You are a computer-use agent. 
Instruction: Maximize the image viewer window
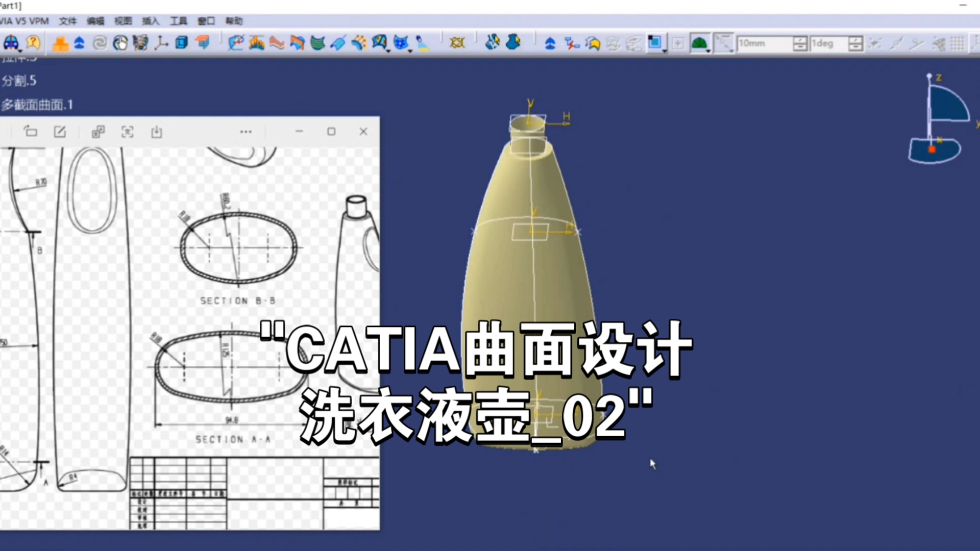tap(331, 132)
